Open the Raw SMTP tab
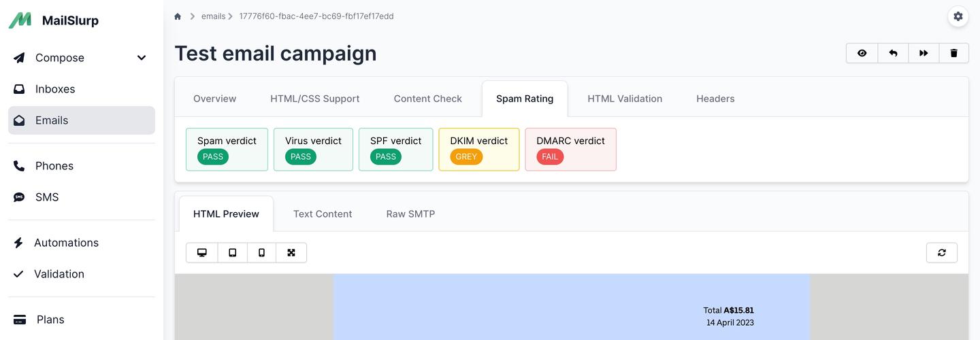This screenshot has width=980, height=340. pos(410,214)
